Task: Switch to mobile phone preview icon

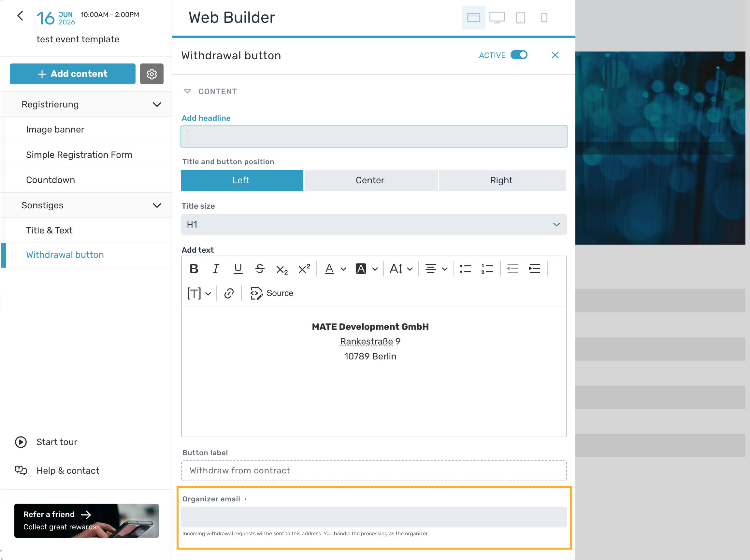Action: 544,18
